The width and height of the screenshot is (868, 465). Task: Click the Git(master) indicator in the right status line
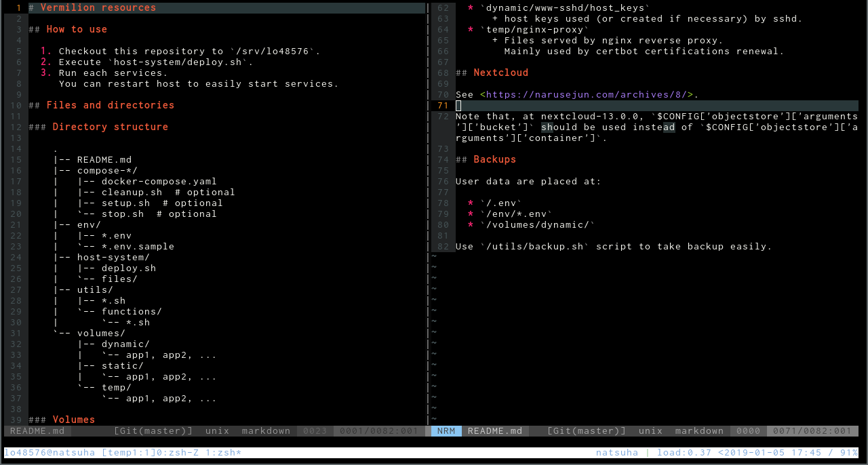(x=587, y=431)
